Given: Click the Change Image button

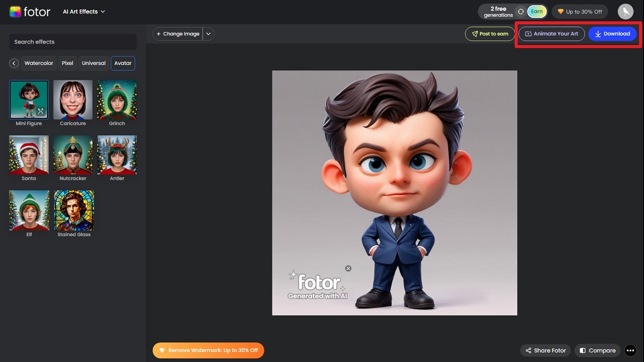Looking at the screenshot, I should click(x=178, y=34).
